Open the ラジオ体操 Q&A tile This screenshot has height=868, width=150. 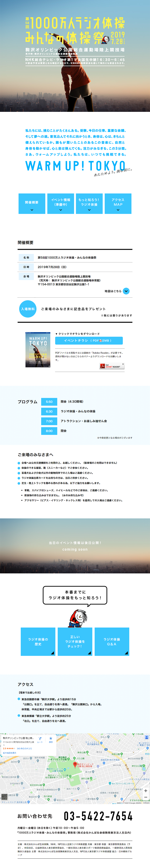112,641
